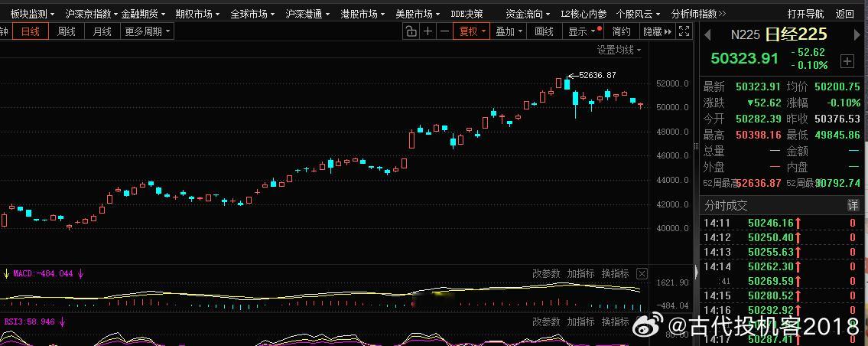Screen dimensions: 868x346
Task: Click the 今开 value 50282.39
Action: 758,119
